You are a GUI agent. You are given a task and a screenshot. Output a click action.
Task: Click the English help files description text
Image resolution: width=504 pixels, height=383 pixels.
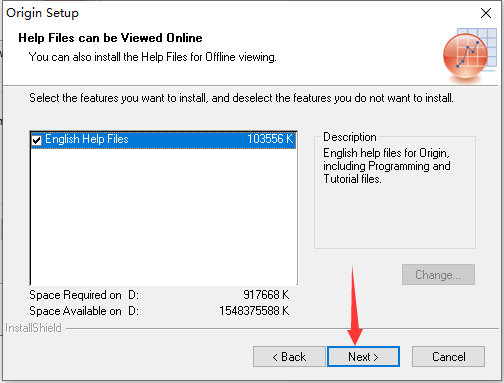coord(387,166)
